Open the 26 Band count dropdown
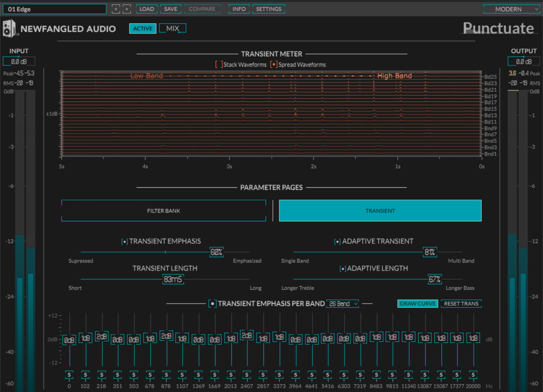This screenshot has height=392, width=543. (343, 304)
